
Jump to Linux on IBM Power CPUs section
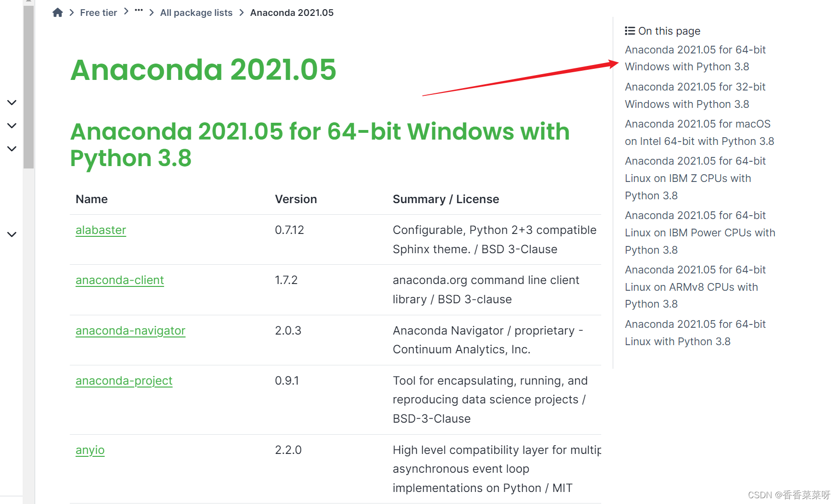tap(700, 233)
